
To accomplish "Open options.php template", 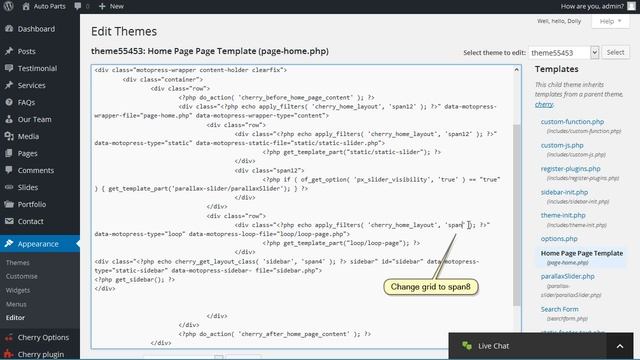I will [559, 238].
